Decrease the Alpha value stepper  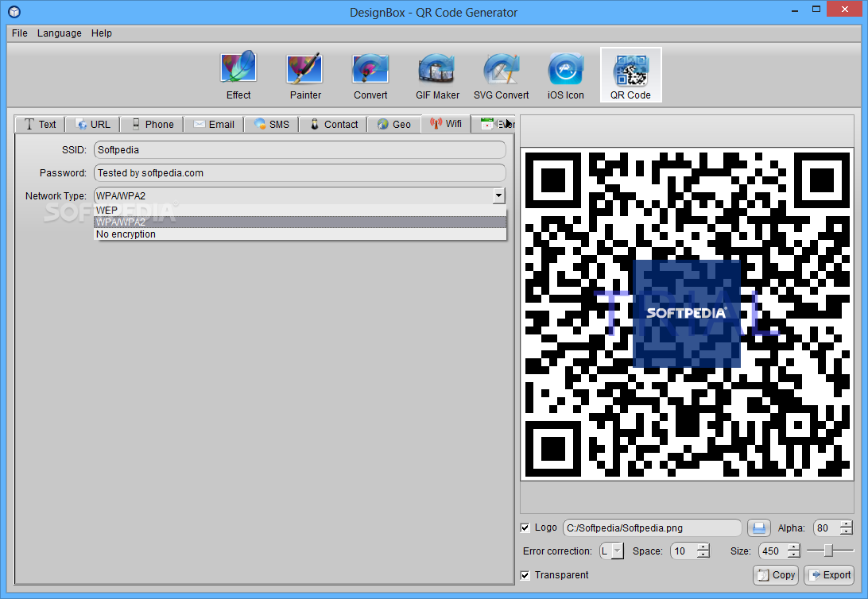coord(847,531)
